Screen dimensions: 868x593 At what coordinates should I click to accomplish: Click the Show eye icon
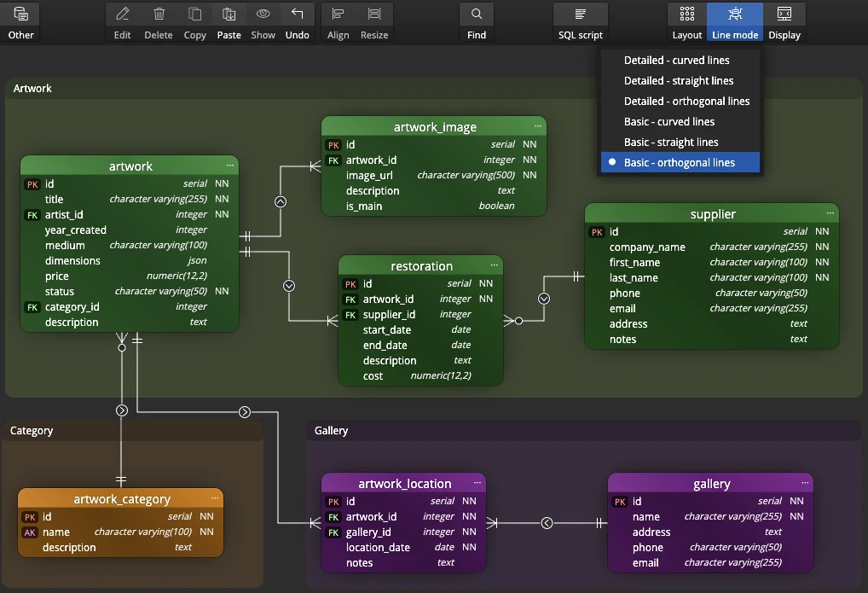(263, 14)
